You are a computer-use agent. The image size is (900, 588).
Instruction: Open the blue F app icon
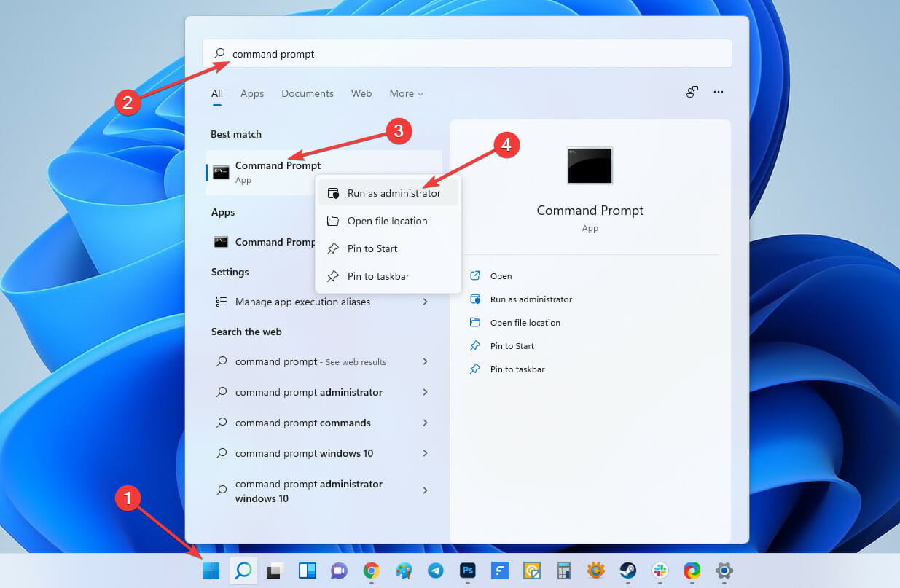[499, 571]
